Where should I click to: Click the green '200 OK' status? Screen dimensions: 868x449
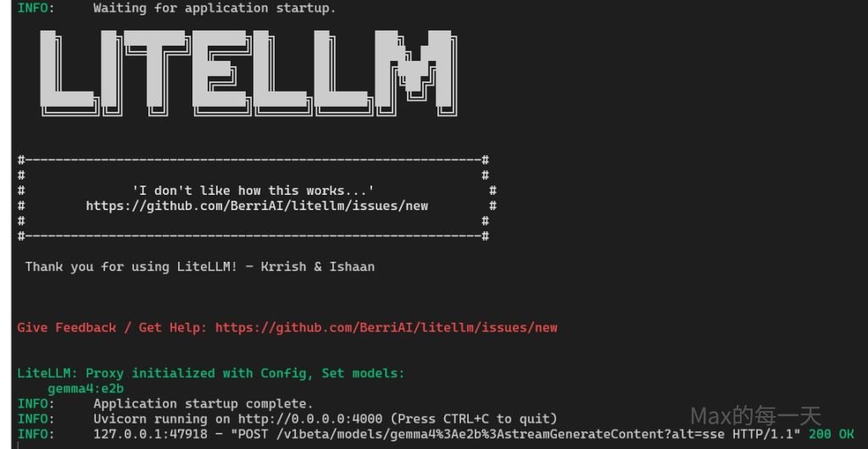(x=832, y=434)
